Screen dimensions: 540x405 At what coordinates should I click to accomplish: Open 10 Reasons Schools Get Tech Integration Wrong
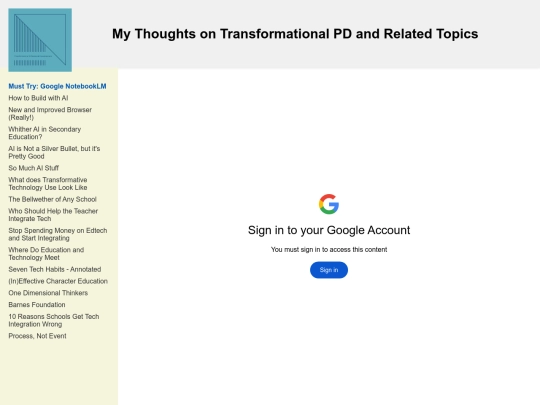click(54, 320)
